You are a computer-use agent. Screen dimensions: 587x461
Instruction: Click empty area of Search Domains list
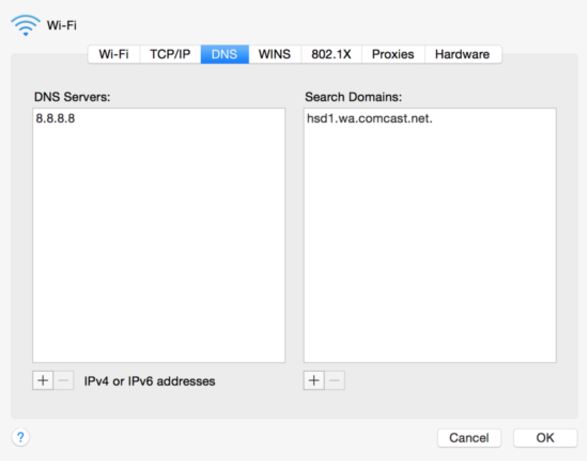[x=430, y=243]
